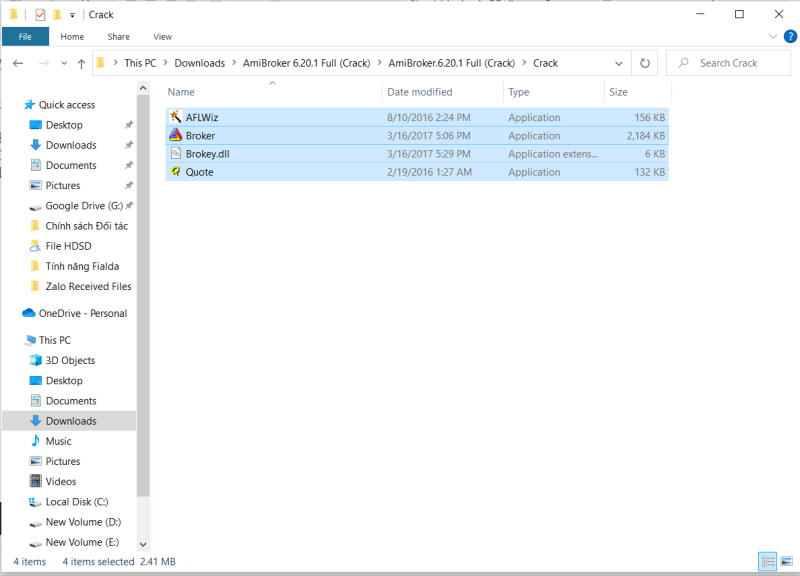Go back to previous folder

(18, 63)
